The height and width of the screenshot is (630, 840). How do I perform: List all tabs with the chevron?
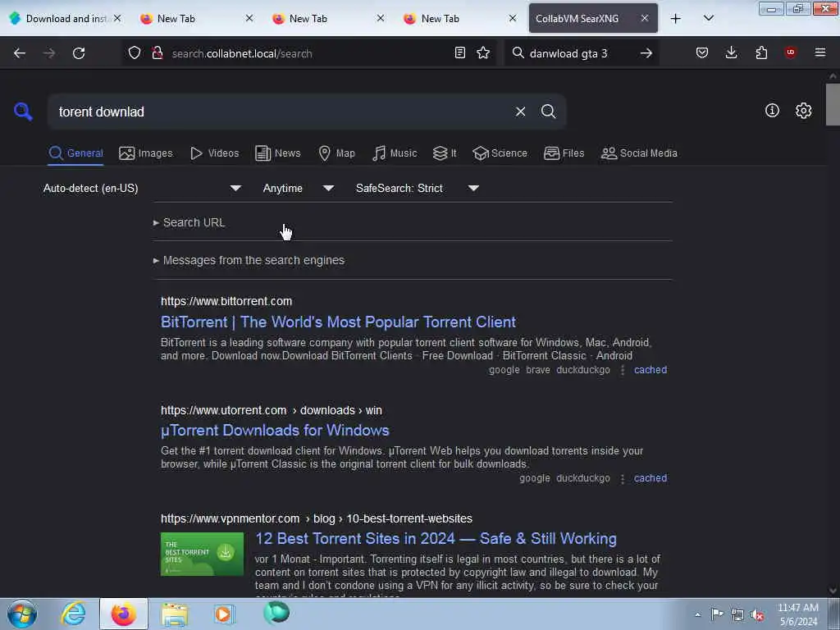click(x=708, y=19)
